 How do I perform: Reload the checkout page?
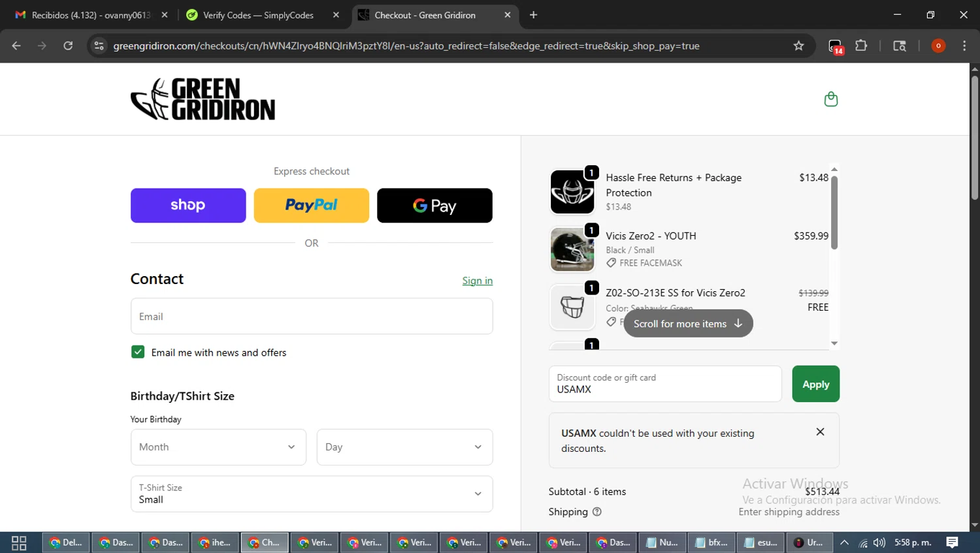click(68, 46)
